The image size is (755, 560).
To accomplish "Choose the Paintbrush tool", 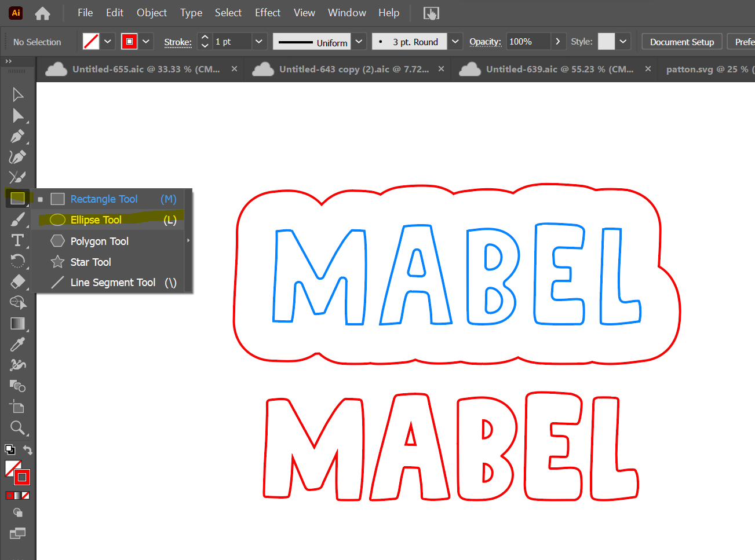I will [17, 219].
